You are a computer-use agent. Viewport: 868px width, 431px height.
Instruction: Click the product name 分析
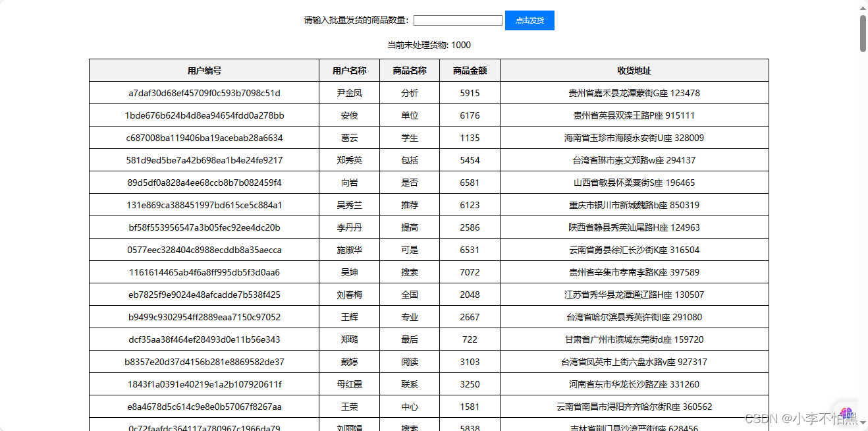pyautogui.click(x=410, y=93)
